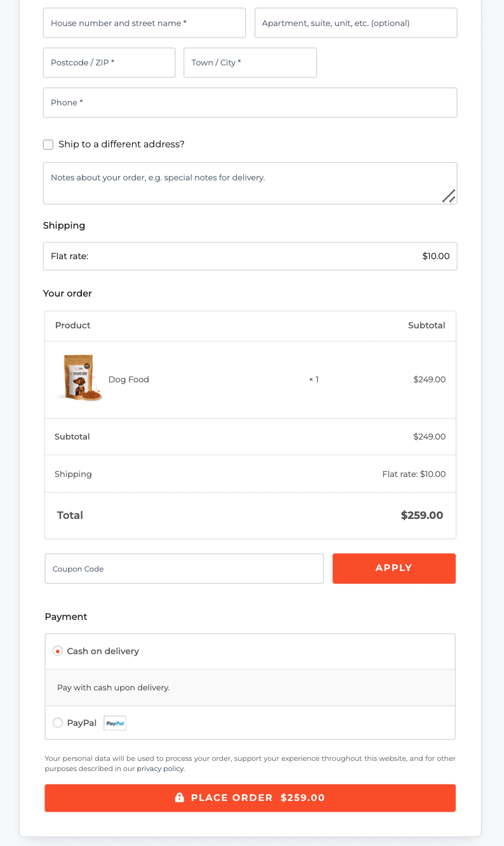Viewport: 504px width, 846px height.
Task: Click the lock icon on Place Order
Action: point(180,798)
